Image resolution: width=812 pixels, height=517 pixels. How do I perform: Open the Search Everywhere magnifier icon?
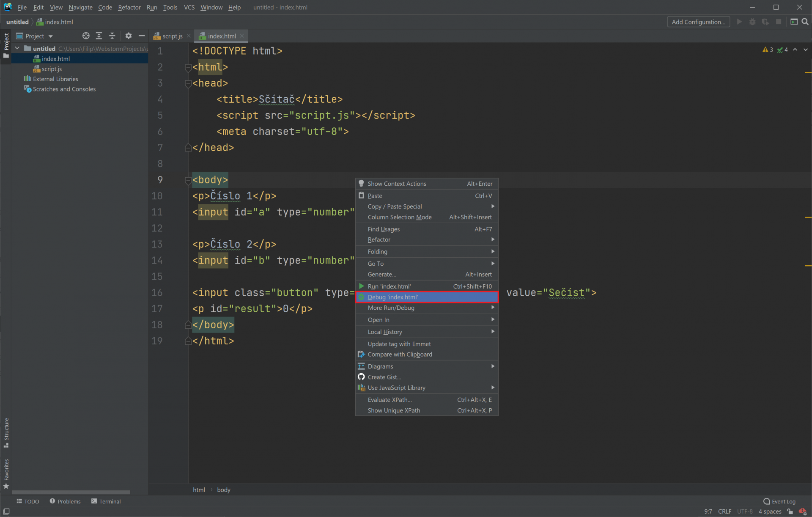point(806,22)
